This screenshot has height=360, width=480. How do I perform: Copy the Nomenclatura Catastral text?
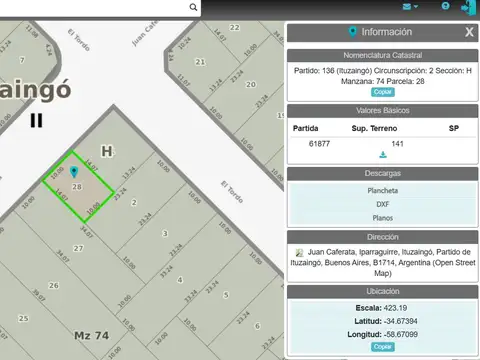(x=383, y=92)
